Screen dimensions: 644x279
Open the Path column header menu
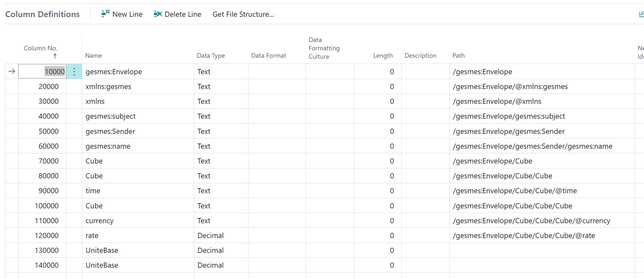[x=458, y=55]
